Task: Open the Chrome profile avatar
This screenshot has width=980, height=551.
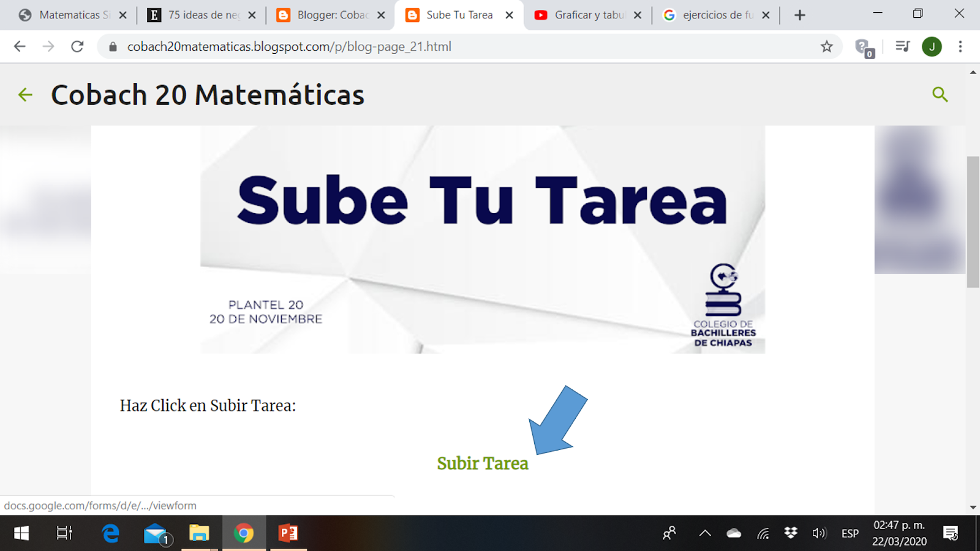Action: coord(932,46)
